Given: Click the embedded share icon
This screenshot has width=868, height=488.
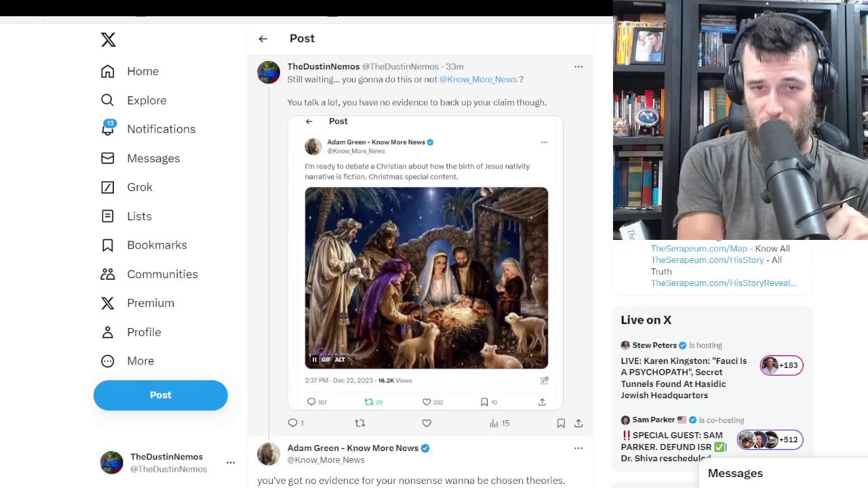Looking at the screenshot, I should tap(542, 402).
